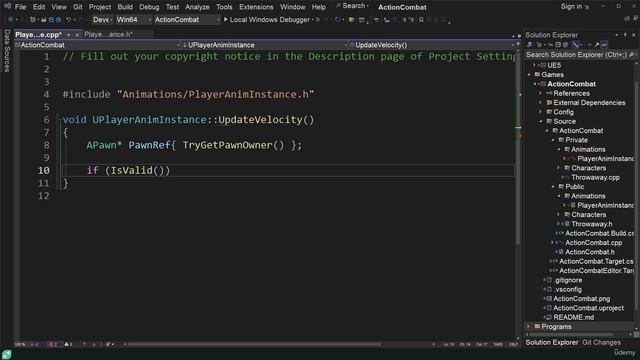The image size is (640, 360).
Task: Select Throwaway.cpp file
Action: pyautogui.click(x=595, y=178)
